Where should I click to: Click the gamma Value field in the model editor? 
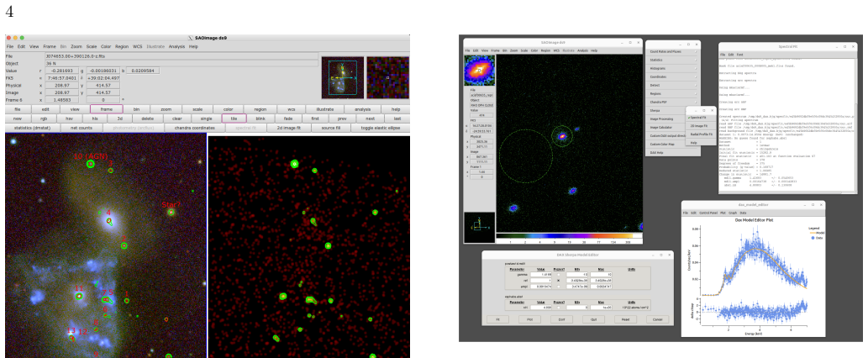541,275
